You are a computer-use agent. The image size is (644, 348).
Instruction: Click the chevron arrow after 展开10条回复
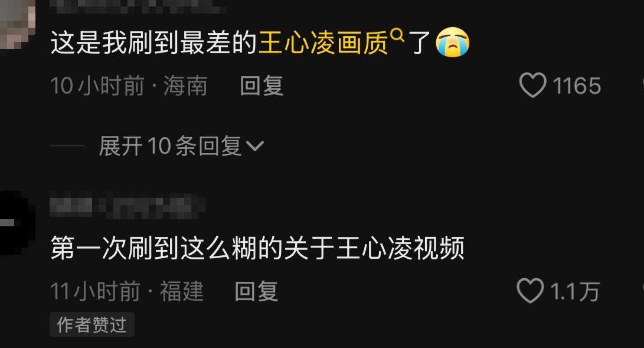click(x=254, y=146)
